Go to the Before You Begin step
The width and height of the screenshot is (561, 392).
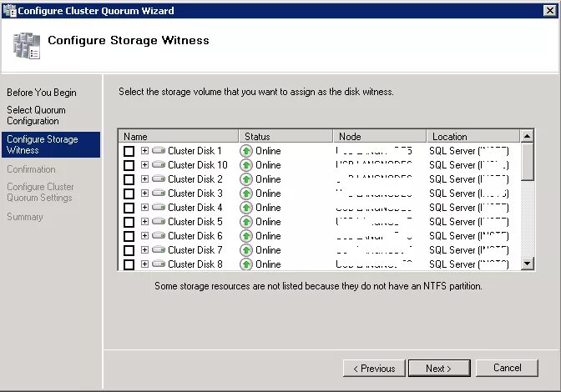[x=42, y=93]
